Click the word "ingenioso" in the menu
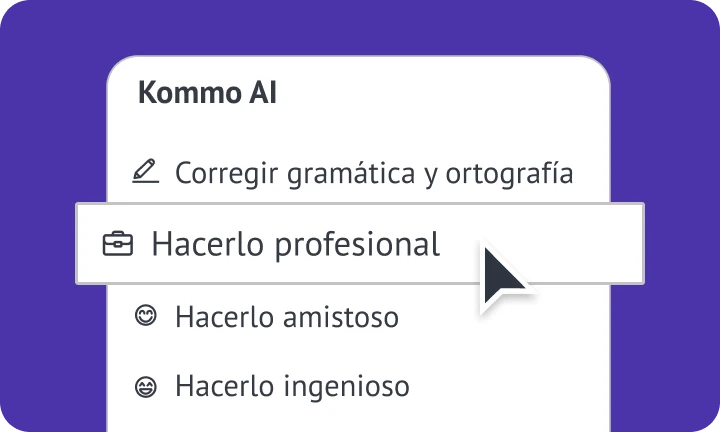 point(346,386)
